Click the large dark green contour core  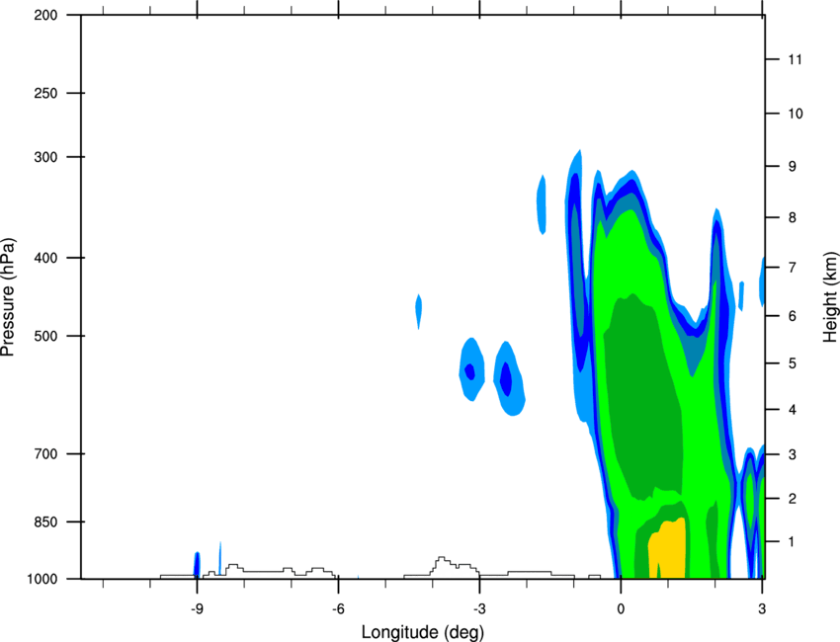coord(642,396)
